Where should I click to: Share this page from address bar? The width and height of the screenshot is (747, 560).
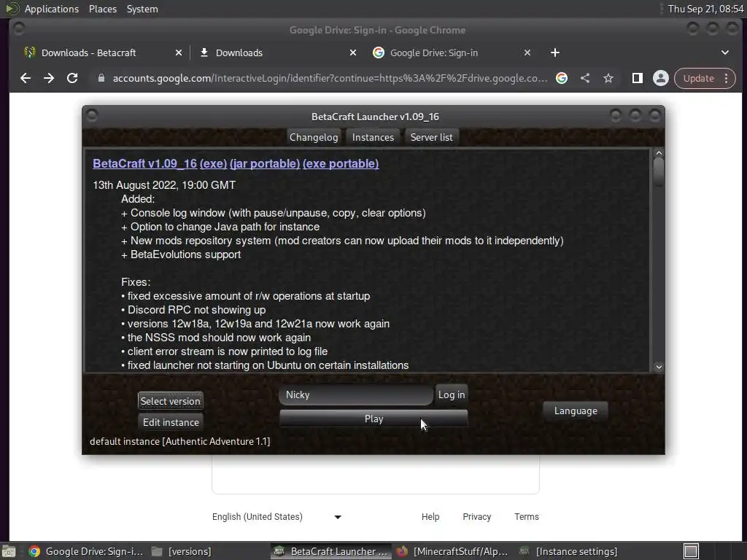click(585, 78)
